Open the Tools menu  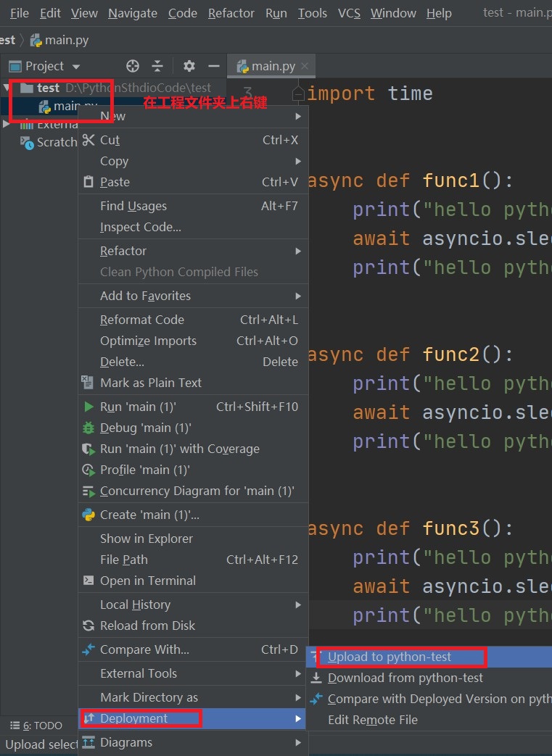click(312, 13)
